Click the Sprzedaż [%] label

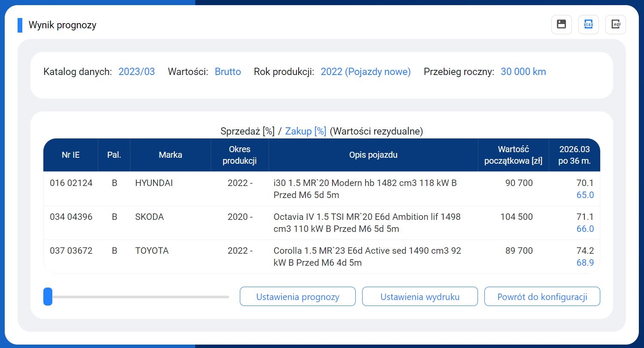pos(247,131)
